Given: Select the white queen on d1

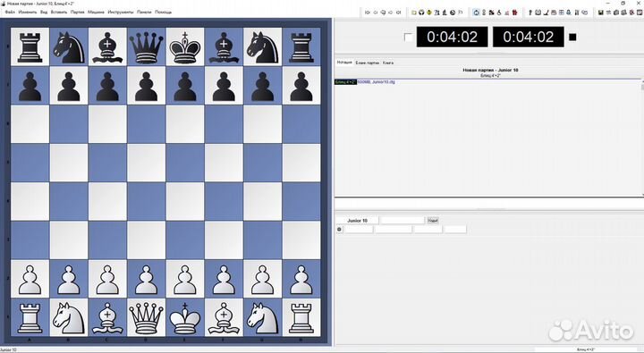Looking at the screenshot, I should point(146,318).
